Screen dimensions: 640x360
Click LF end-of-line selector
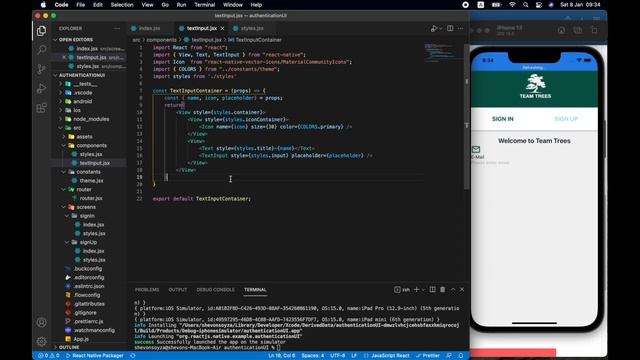click(354, 356)
